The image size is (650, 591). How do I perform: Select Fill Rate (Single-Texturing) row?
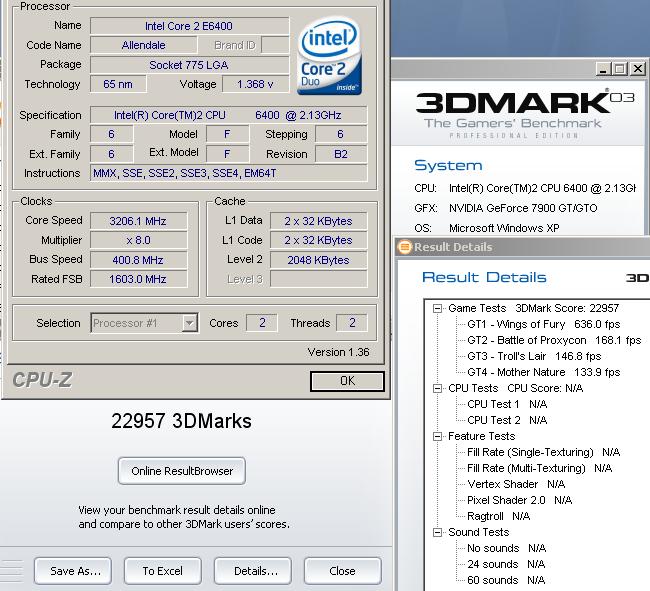tap(543, 452)
